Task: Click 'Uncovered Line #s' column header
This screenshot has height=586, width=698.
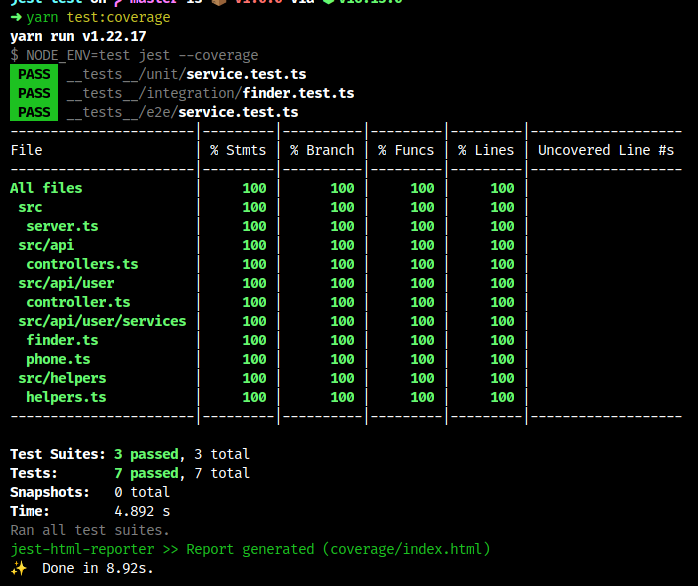Action: pyautogui.click(x=606, y=150)
